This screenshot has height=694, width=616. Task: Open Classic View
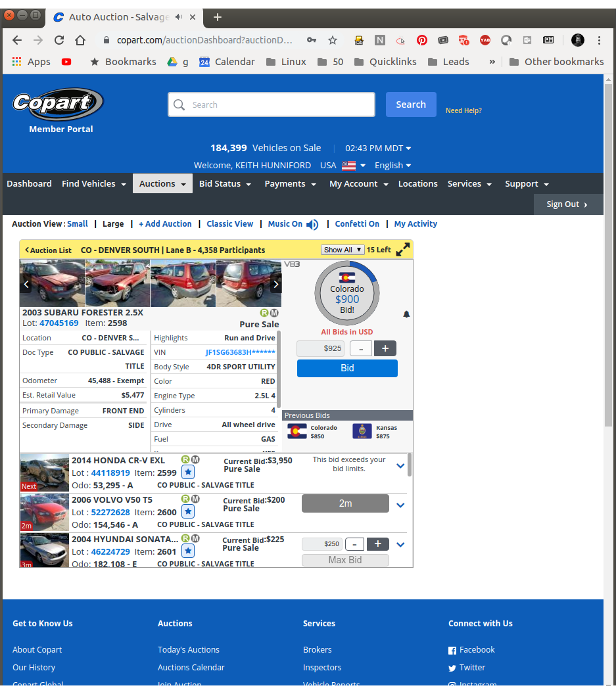(x=230, y=224)
